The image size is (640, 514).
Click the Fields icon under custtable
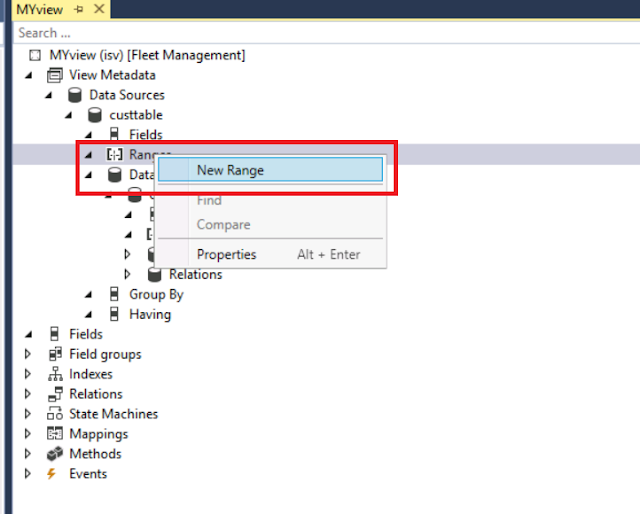tap(114, 134)
